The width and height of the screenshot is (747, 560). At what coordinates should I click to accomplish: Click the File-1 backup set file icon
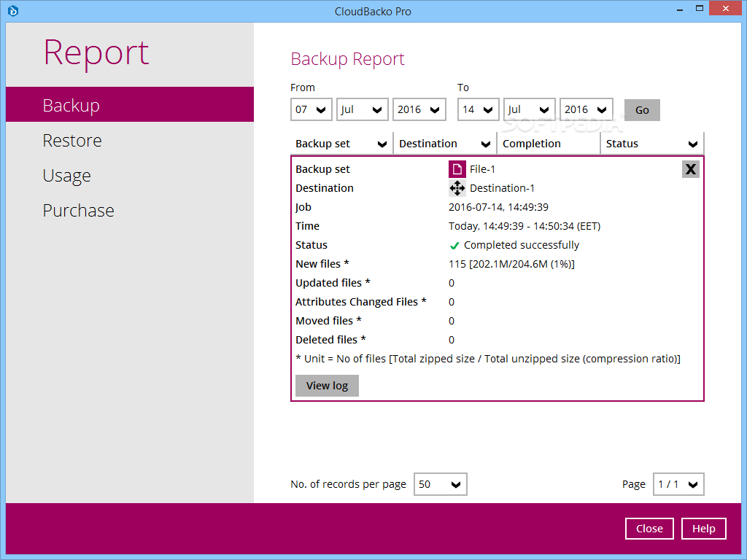tap(457, 169)
